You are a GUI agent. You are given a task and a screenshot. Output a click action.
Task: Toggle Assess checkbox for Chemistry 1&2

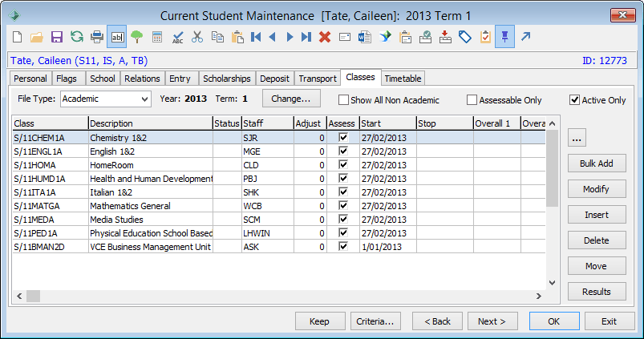[x=343, y=138]
